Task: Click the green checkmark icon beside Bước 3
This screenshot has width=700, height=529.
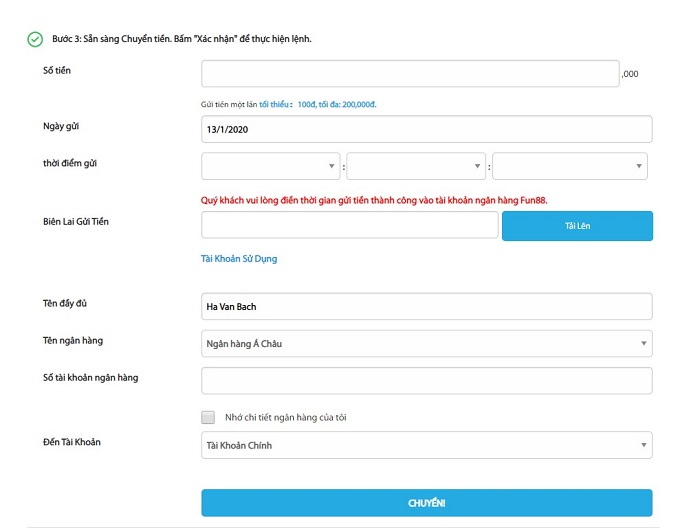Action: [x=35, y=39]
